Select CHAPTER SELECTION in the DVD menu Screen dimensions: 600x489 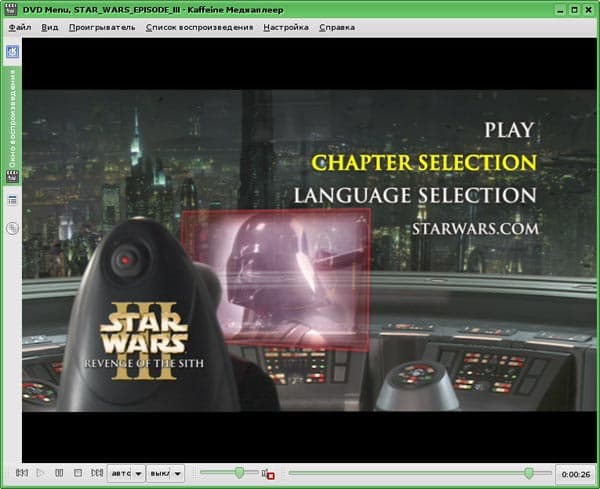click(424, 163)
